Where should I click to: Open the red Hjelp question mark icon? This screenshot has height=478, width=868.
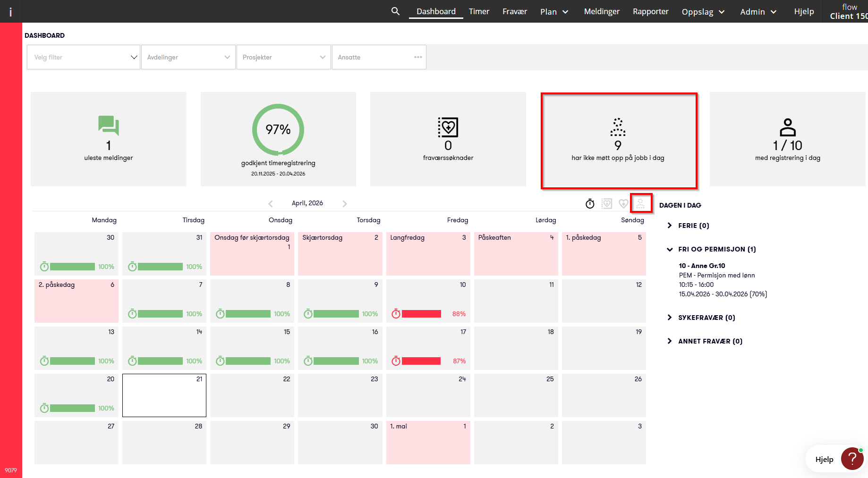[x=852, y=459]
